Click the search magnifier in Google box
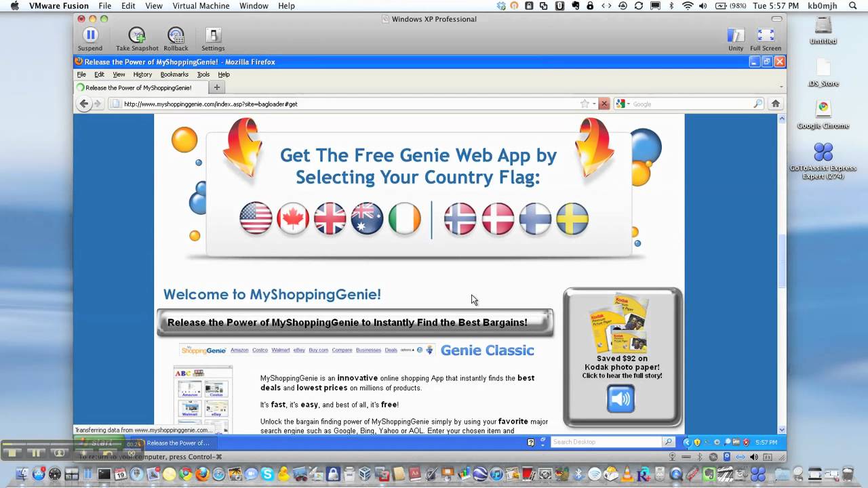Image resolution: width=868 pixels, height=488 pixels. pos(758,104)
